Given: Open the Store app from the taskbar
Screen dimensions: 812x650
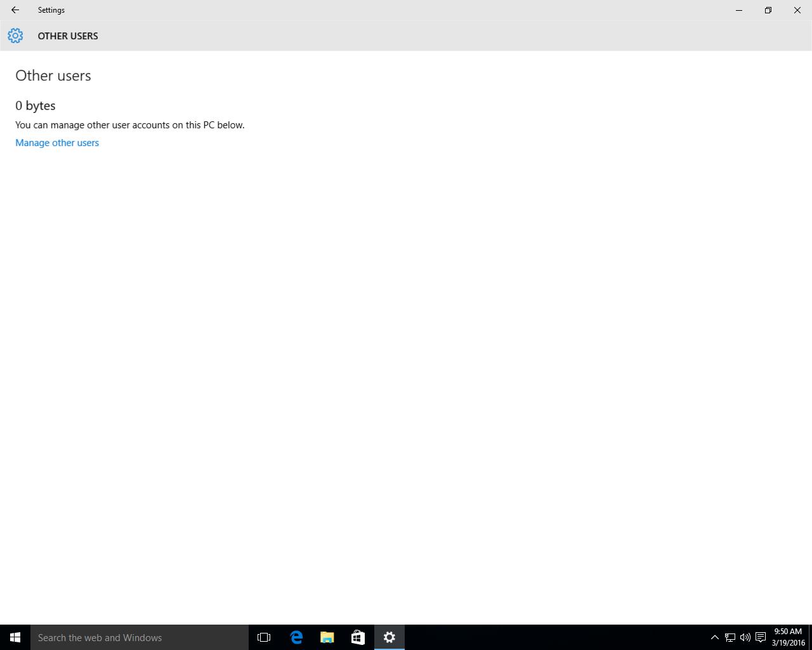Looking at the screenshot, I should [358, 637].
